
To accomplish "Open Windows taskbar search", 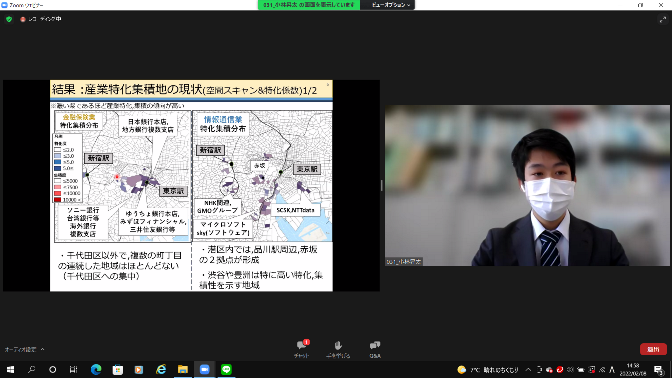I will point(31,369).
